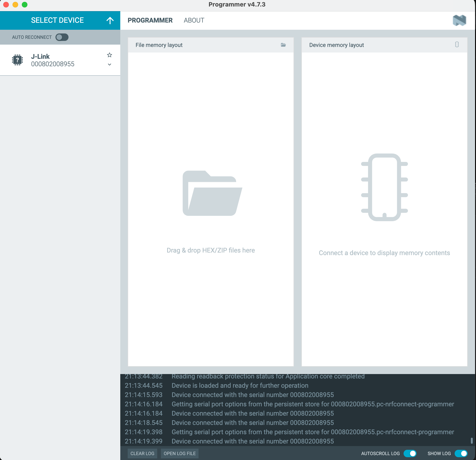476x460 pixels.
Task: Disable the Show Log toggle
Action: [x=461, y=453]
